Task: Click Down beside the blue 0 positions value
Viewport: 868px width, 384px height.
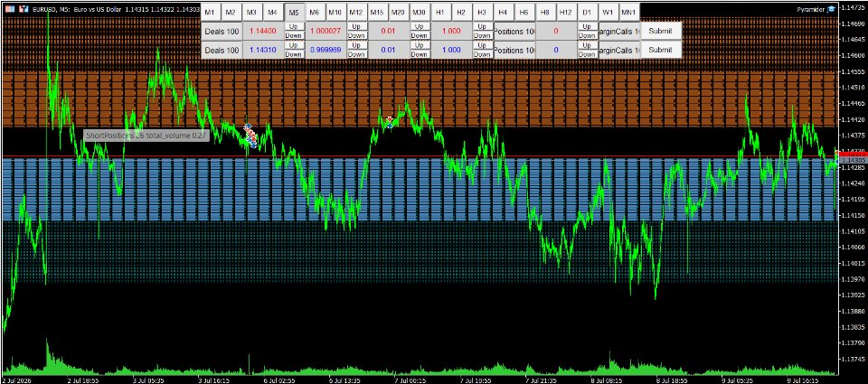Action: point(587,54)
